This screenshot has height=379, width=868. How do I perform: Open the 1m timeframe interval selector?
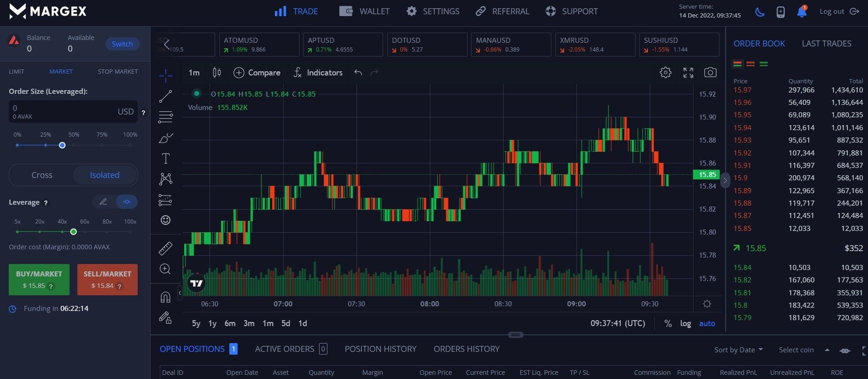tap(194, 73)
